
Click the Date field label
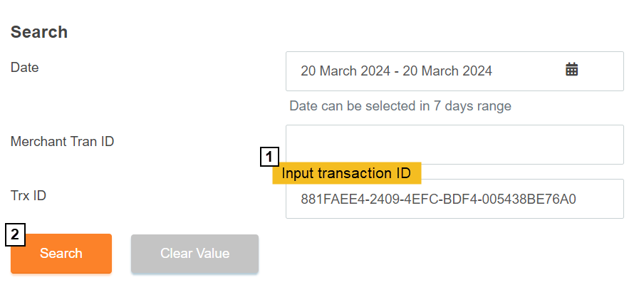click(25, 68)
